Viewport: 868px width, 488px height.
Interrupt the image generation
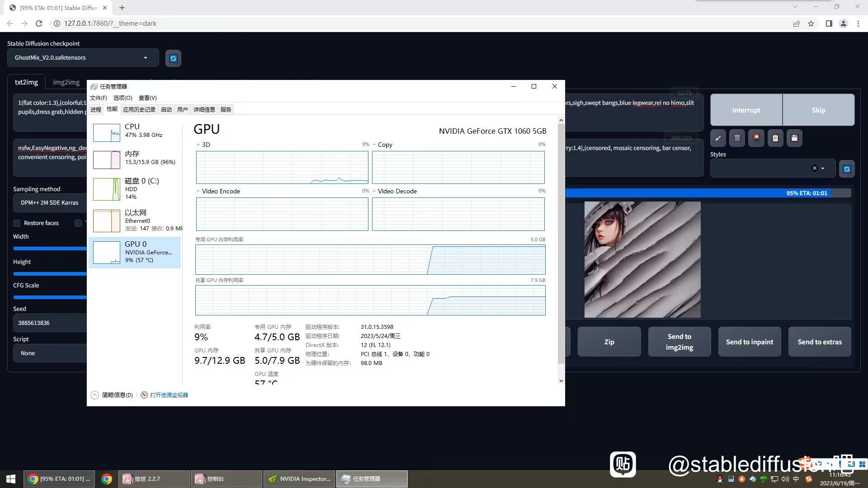(x=746, y=110)
